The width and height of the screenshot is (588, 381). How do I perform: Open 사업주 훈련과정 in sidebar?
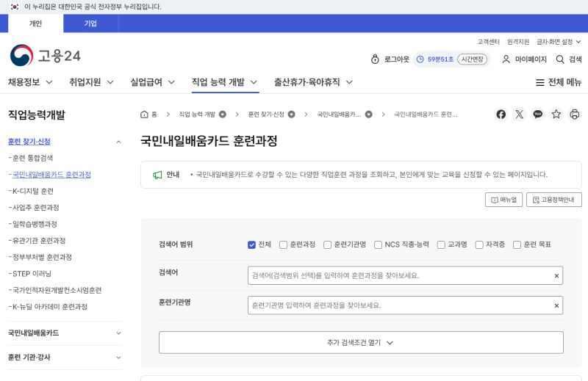35,208
